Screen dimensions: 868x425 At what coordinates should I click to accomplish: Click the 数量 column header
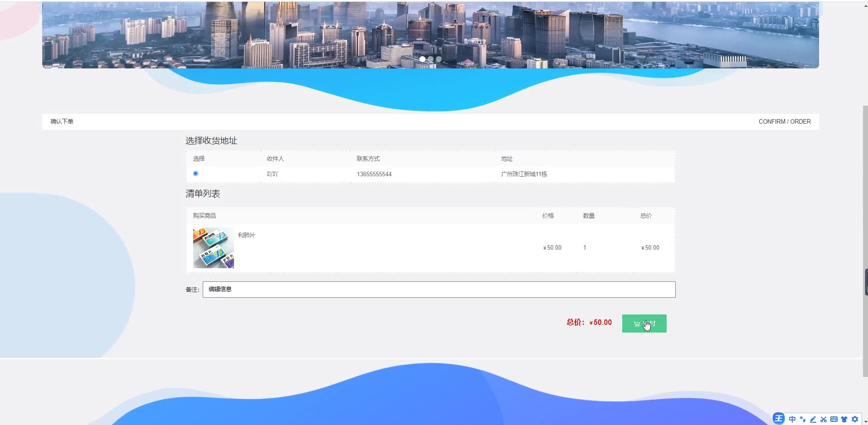(x=589, y=216)
